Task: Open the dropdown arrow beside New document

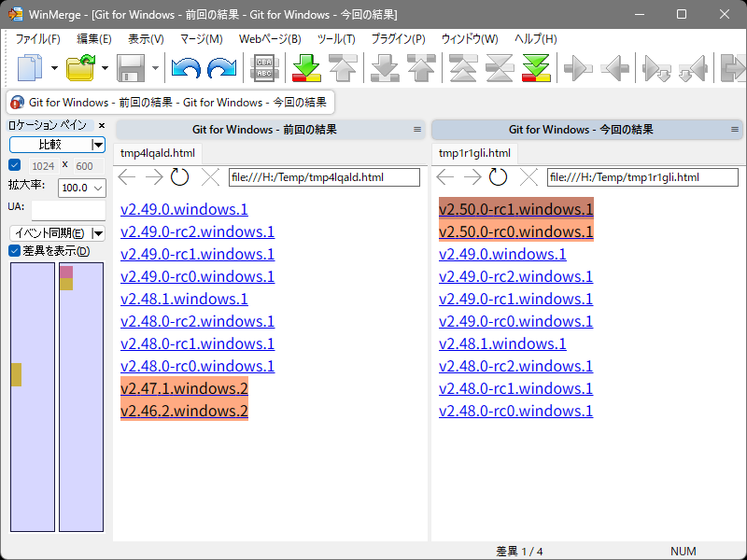Action: (54, 68)
